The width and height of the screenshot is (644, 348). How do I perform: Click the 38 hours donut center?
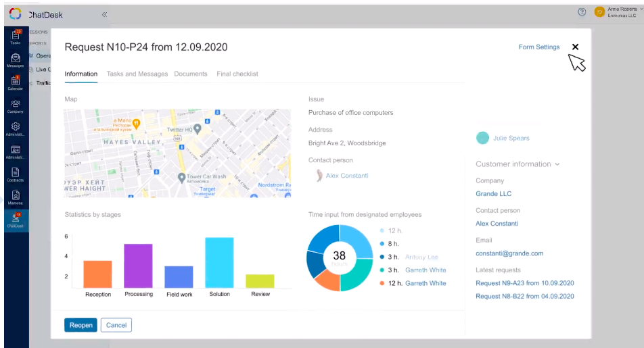tap(340, 258)
